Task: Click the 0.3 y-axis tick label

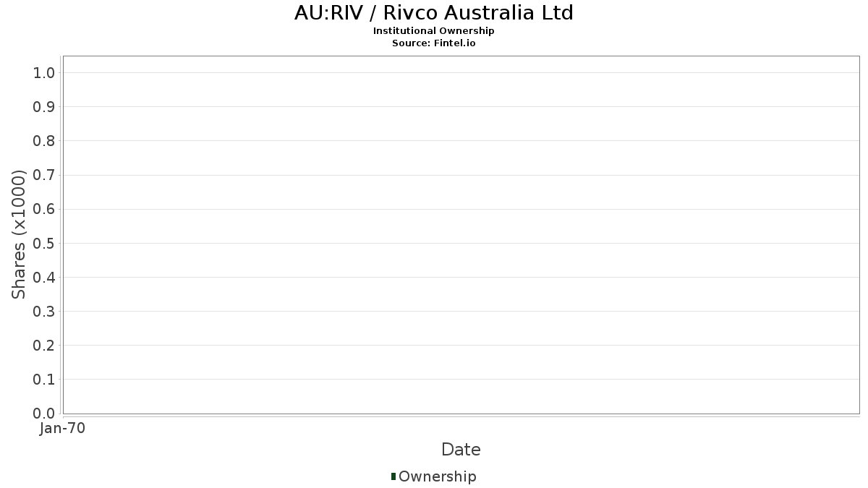Action: 44,312
